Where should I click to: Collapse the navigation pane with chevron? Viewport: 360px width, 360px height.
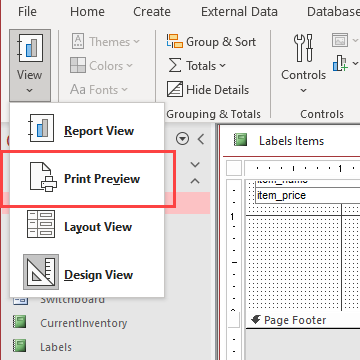(201, 139)
